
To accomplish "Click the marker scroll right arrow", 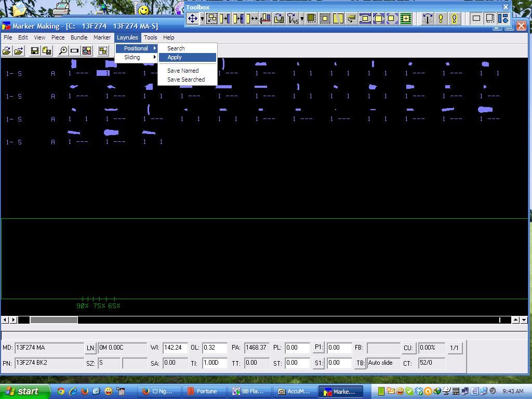I will (13, 320).
